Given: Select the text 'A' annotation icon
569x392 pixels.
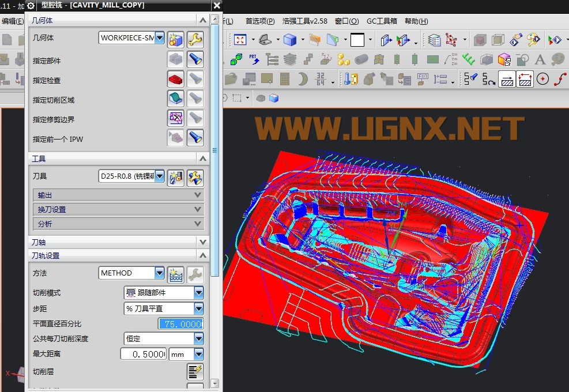Looking at the screenshot, I should pos(540,59).
